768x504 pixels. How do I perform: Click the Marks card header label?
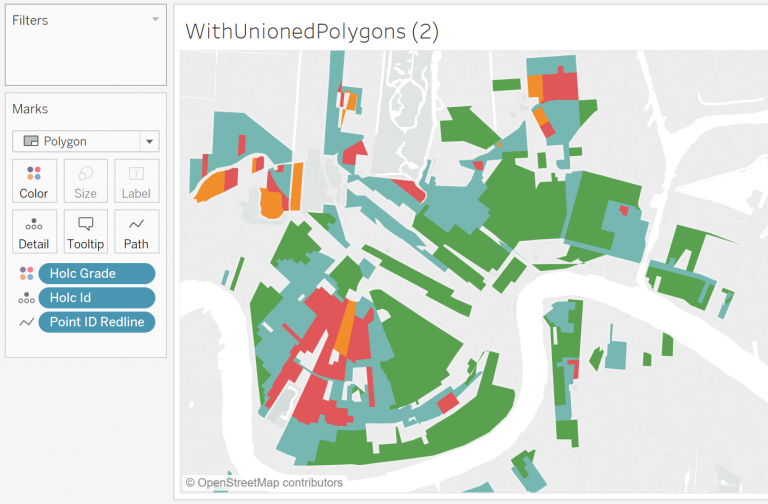tap(30, 109)
